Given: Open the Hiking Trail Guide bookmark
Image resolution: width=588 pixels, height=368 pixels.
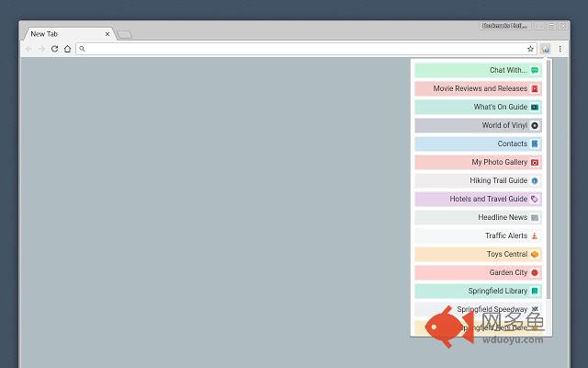Looking at the screenshot, I should point(478,180).
